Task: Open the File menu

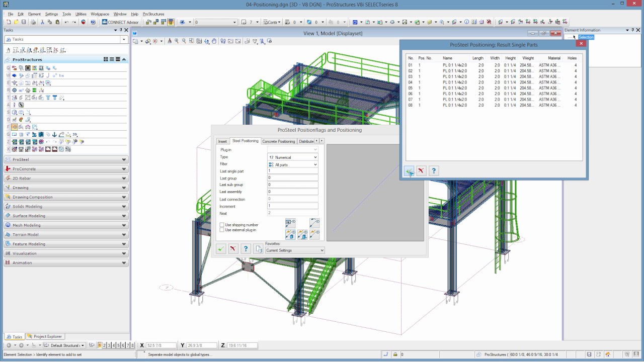Action: [11, 14]
